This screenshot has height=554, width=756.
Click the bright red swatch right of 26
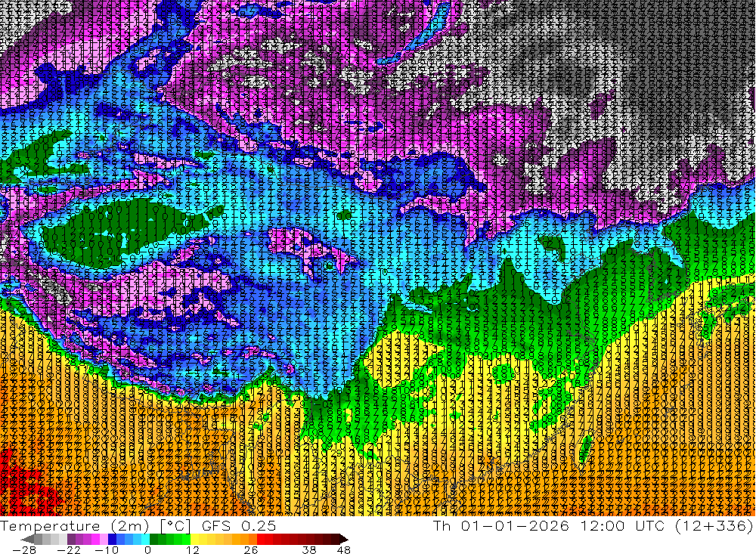(x=261, y=539)
